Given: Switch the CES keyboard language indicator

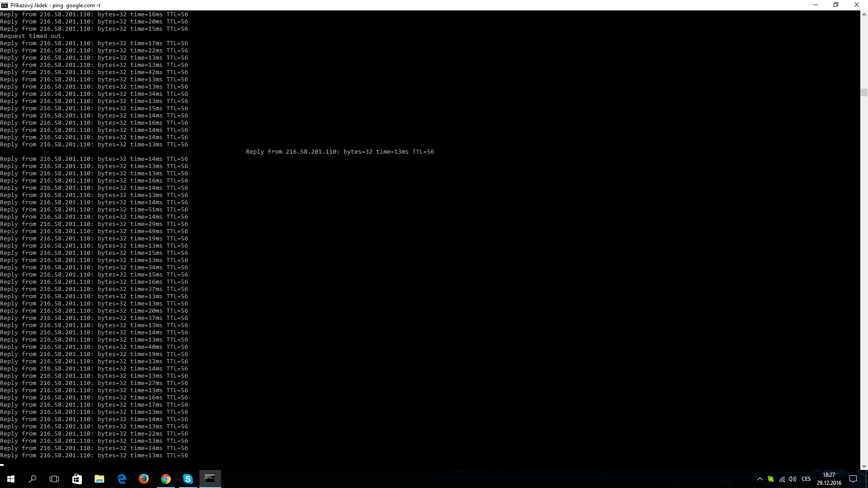Looking at the screenshot, I should (x=806, y=479).
